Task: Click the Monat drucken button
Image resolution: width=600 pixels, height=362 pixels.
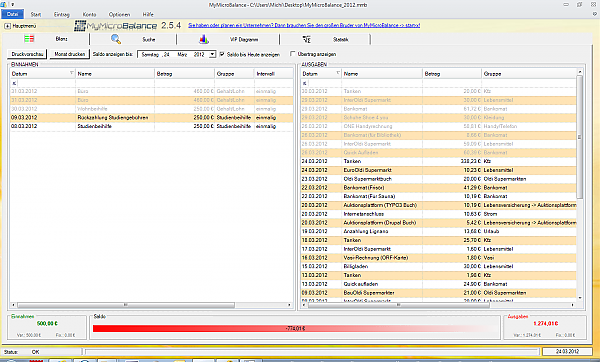Action: [x=70, y=54]
